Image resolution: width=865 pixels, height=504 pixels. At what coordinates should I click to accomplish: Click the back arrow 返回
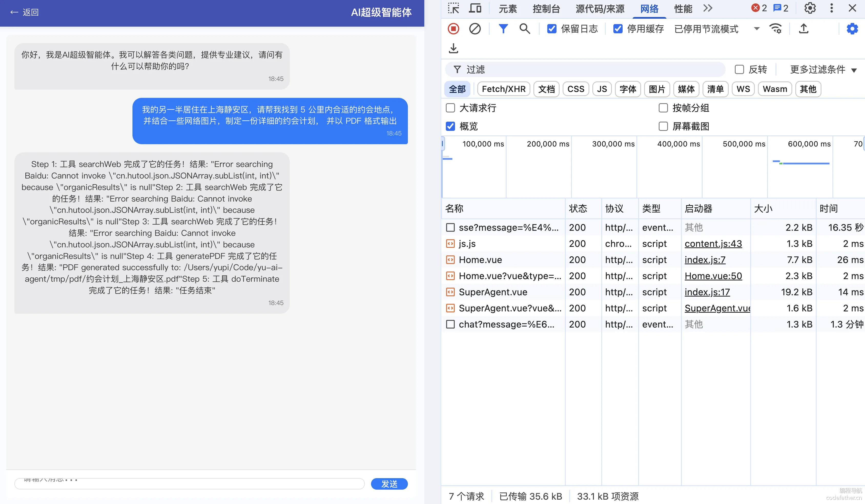(x=24, y=12)
